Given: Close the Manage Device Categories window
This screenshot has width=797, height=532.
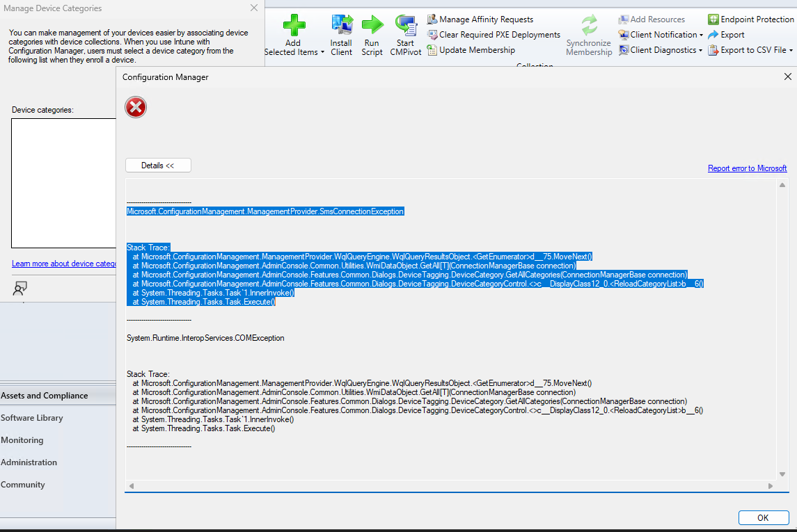Looking at the screenshot, I should [x=254, y=8].
